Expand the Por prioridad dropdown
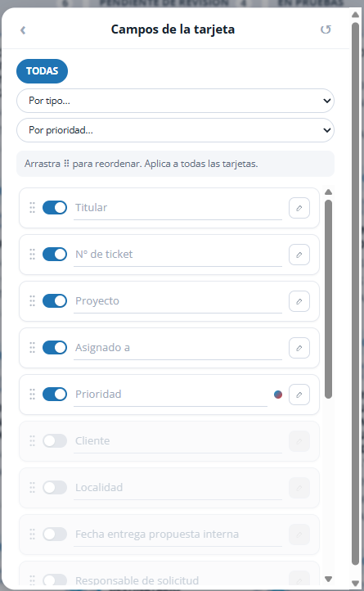Screen dimensions: 364x591 tap(175, 130)
